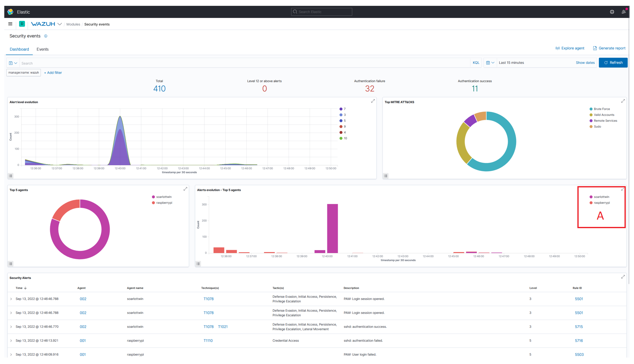
Task: Open the saved queries dropdown
Action: click(13, 63)
